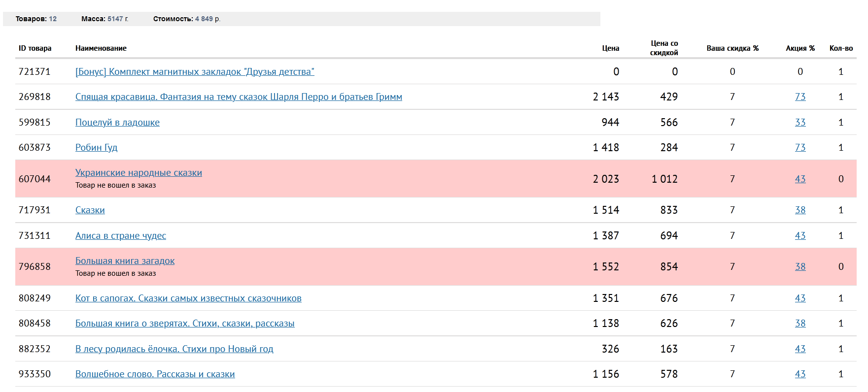Click the Ваша скидка % column header

coord(732,48)
